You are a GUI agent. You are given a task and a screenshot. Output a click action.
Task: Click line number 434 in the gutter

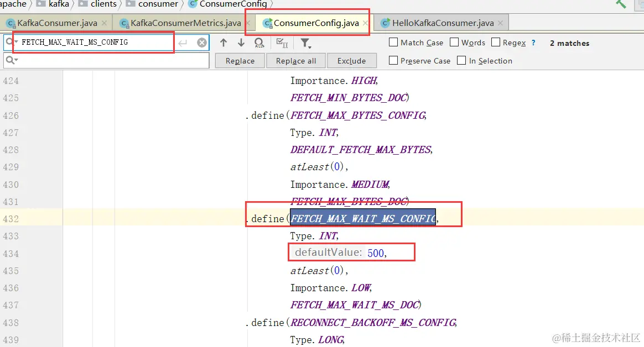11,254
